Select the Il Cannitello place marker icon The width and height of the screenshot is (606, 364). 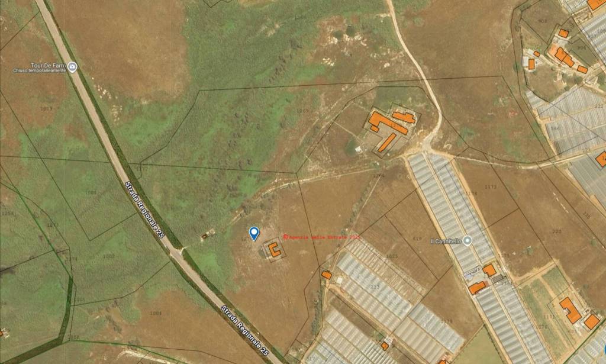click(468, 241)
